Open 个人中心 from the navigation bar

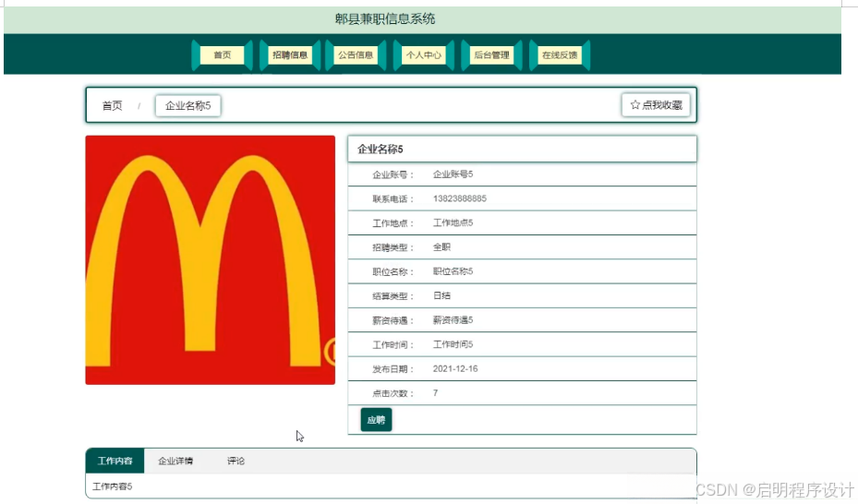click(x=424, y=55)
